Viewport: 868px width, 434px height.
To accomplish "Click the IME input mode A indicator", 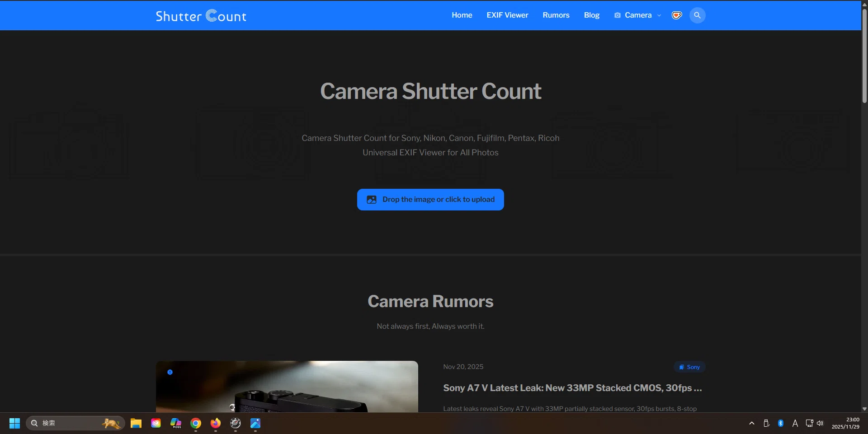I will 795,423.
